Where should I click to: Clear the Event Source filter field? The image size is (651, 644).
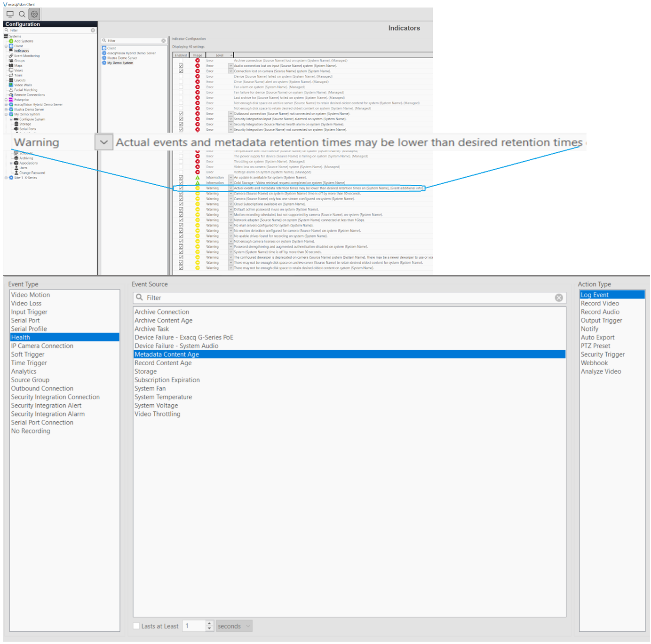558,298
